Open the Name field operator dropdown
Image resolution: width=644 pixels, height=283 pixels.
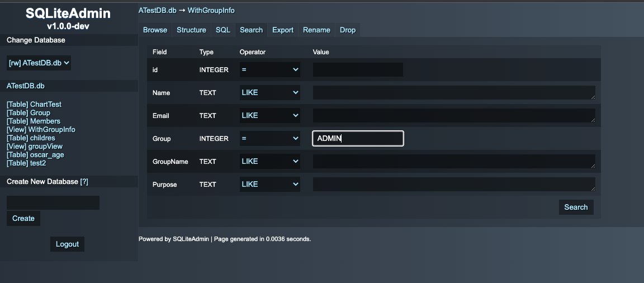click(270, 93)
